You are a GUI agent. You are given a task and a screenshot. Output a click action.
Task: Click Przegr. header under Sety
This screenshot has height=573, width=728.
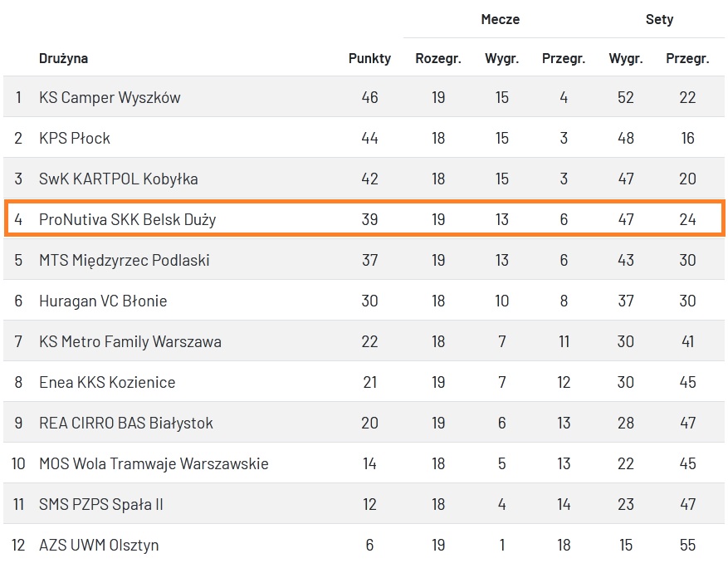[x=687, y=58]
